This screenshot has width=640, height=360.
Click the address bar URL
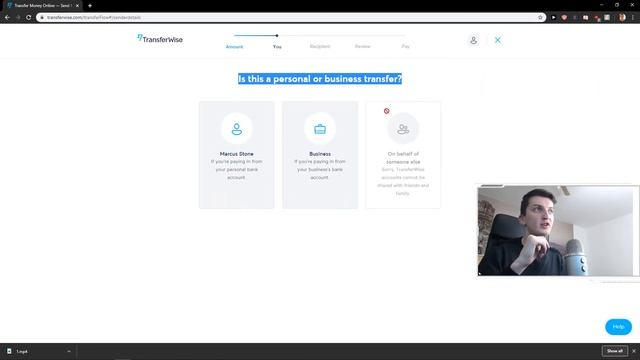[x=94, y=18]
